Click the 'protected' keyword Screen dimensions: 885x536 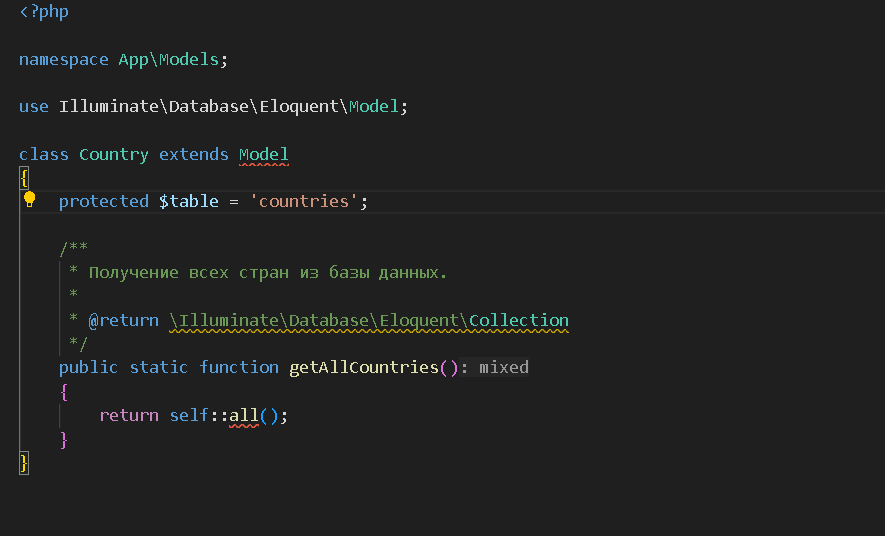point(104,201)
